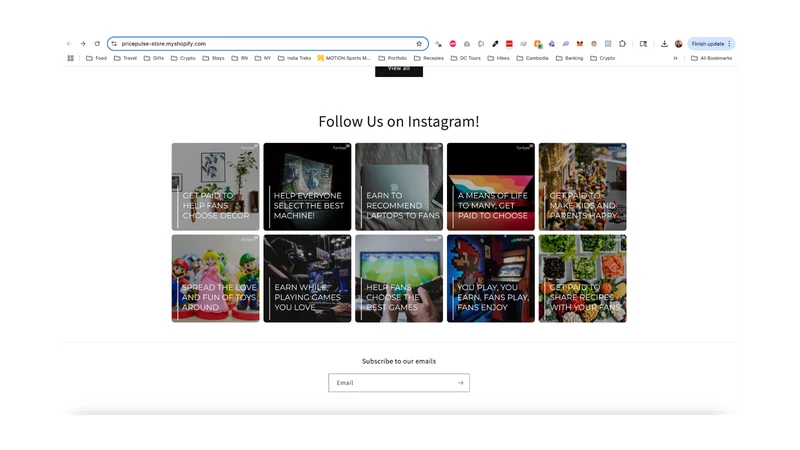
Task: Open the Food bookmarks folder
Action: pyautogui.click(x=96, y=58)
